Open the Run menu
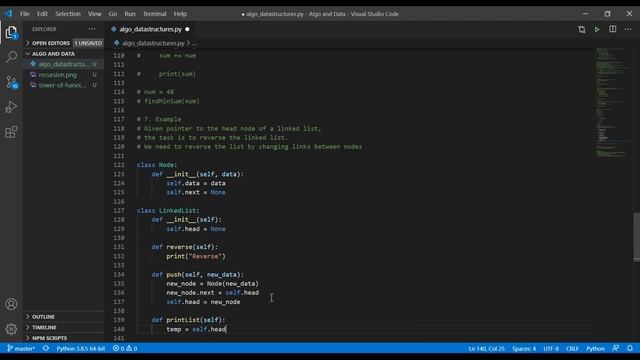This screenshot has width=640, height=360. point(130,14)
